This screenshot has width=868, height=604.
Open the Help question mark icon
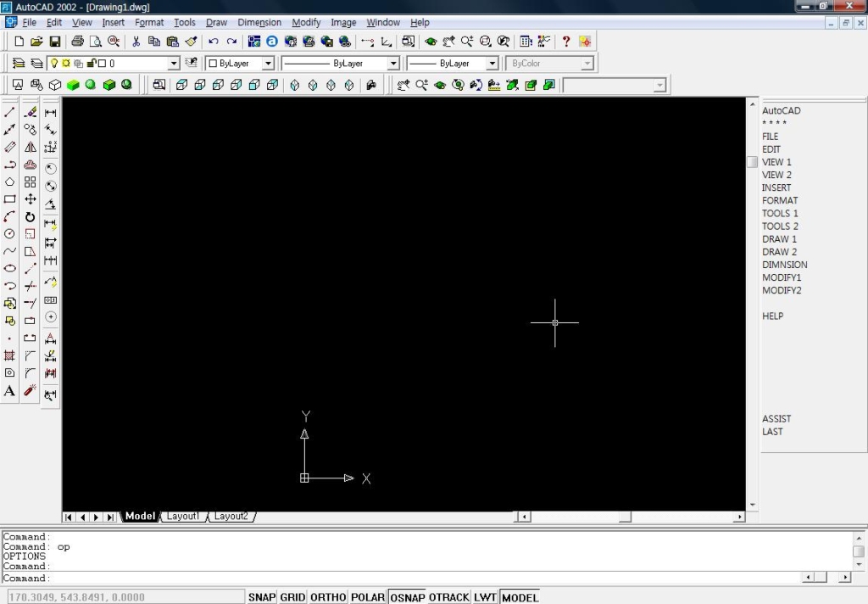565,42
